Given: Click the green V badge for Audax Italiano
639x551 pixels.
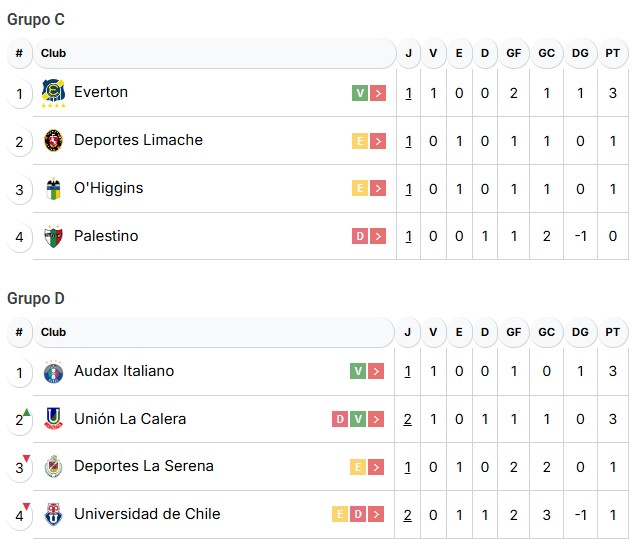Looking at the screenshot, I should pos(358,372).
